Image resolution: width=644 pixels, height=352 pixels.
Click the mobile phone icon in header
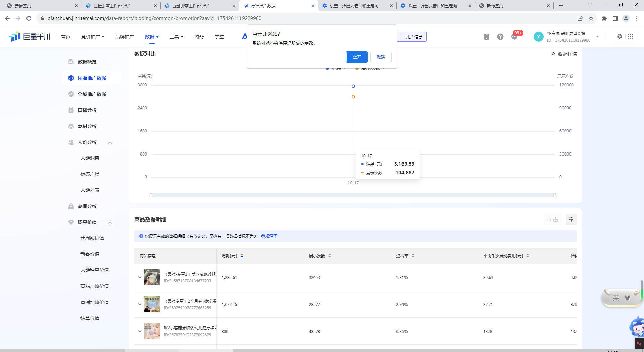(x=486, y=37)
